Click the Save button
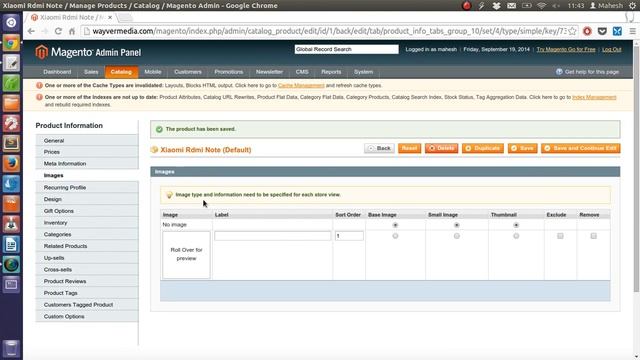 (522, 149)
